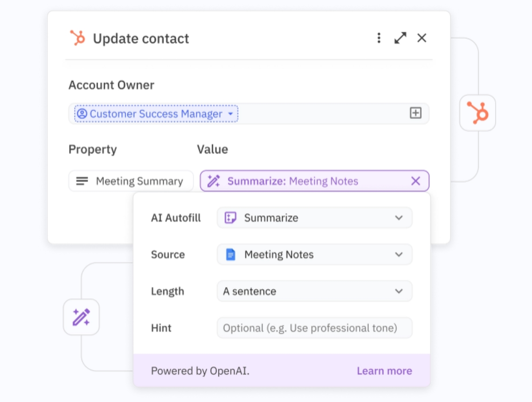This screenshot has width=532, height=402.
Task: Click the person icon beside Customer Success Manager
Action: click(x=82, y=114)
